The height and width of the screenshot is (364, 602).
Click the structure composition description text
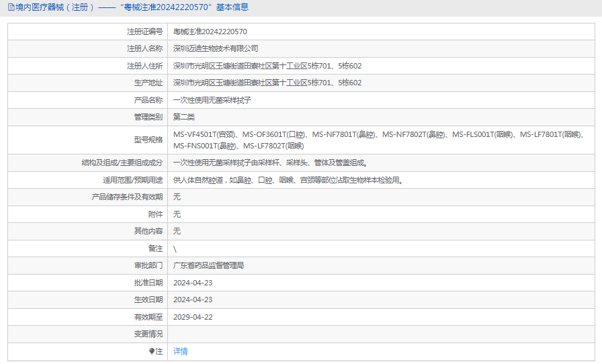[271, 163]
